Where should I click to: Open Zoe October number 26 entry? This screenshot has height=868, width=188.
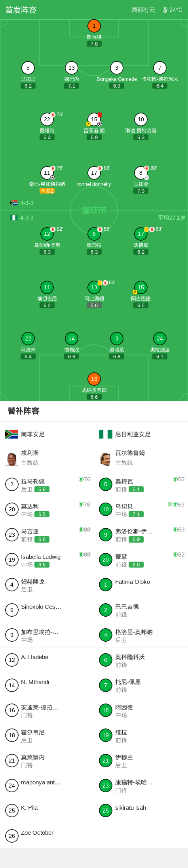click(x=47, y=836)
